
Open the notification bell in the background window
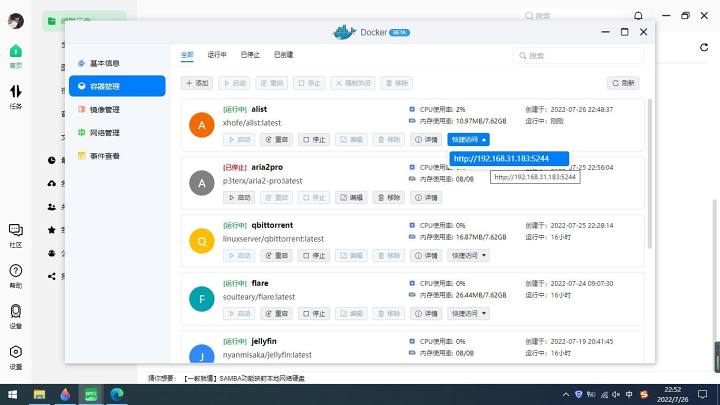point(638,16)
